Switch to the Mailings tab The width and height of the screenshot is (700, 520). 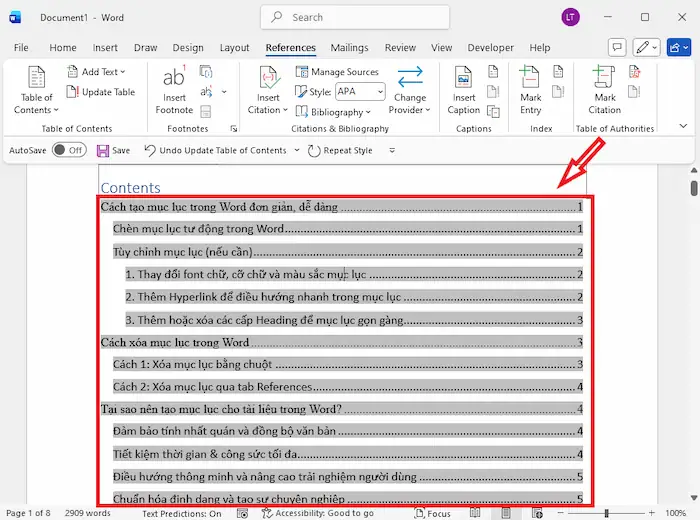pos(350,48)
